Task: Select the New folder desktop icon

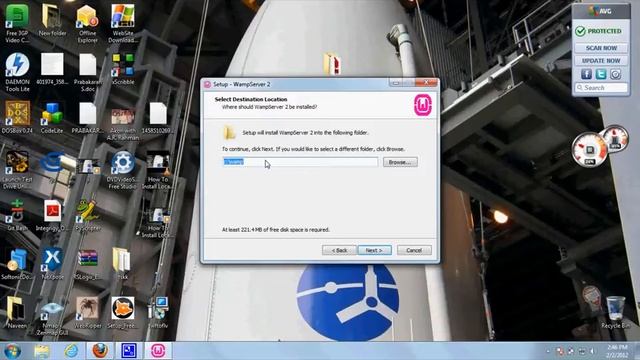Action: point(52,20)
